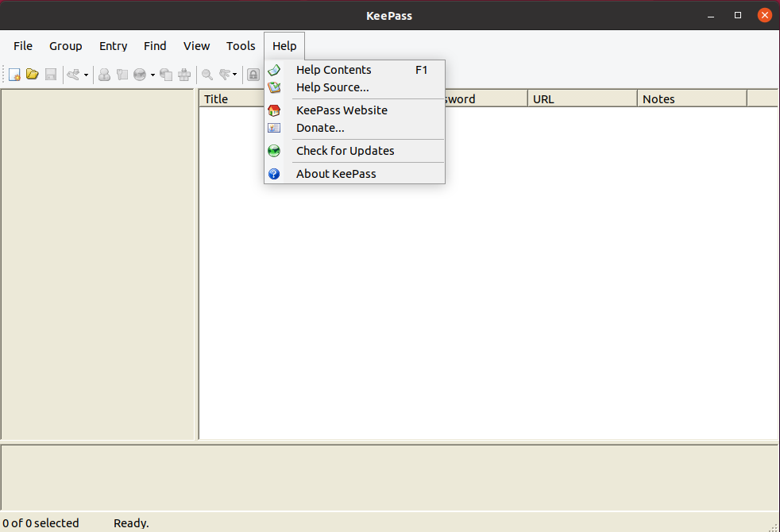Click the Donate card icon
The height and width of the screenshot is (532, 780).
point(274,129)
